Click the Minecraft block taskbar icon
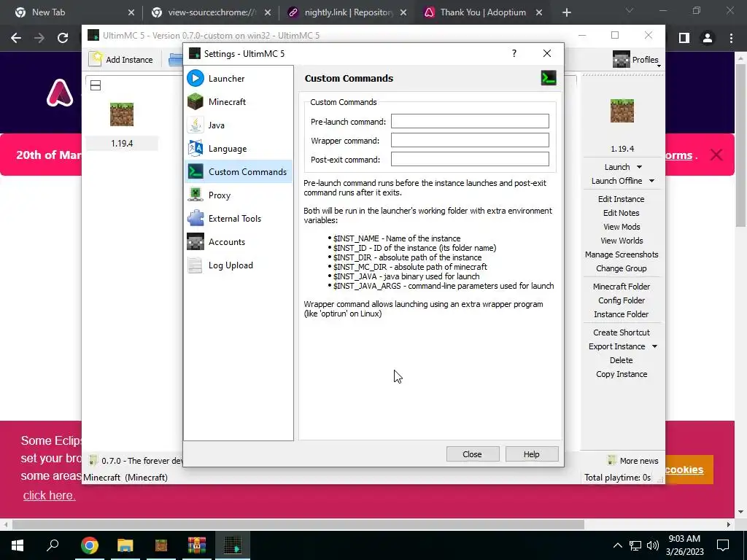Image resolution: width=747 pixels, height=560 pixels. point(161,545)
